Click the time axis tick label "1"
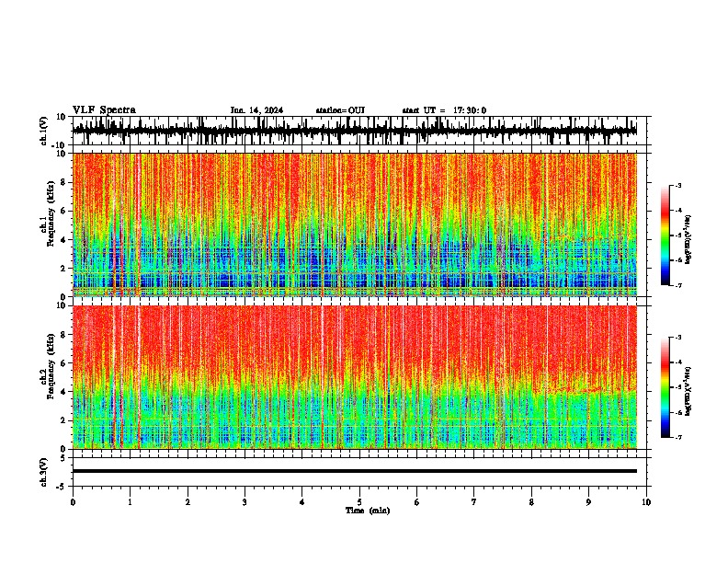The height and width of the screenshot is (563, 728). (x=130, y=502)
